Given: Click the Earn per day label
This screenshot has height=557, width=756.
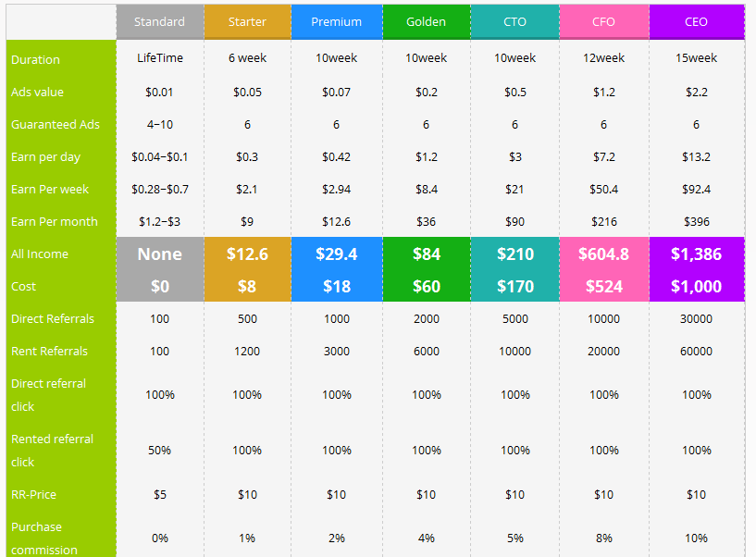Looking at the screenshot, I should click(x=45, y=157).
